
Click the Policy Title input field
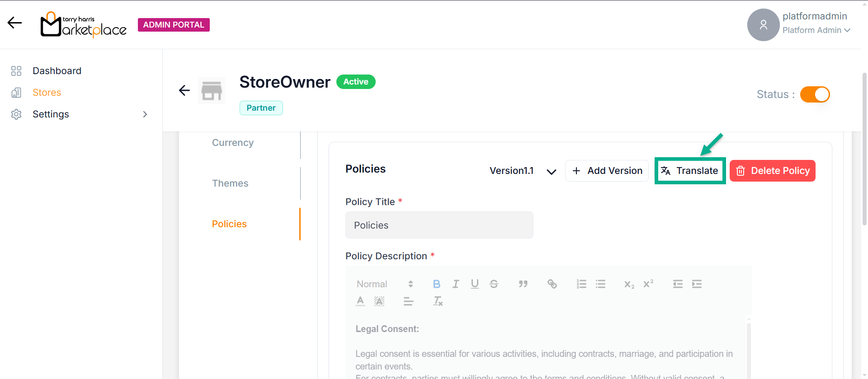point(439,225)
